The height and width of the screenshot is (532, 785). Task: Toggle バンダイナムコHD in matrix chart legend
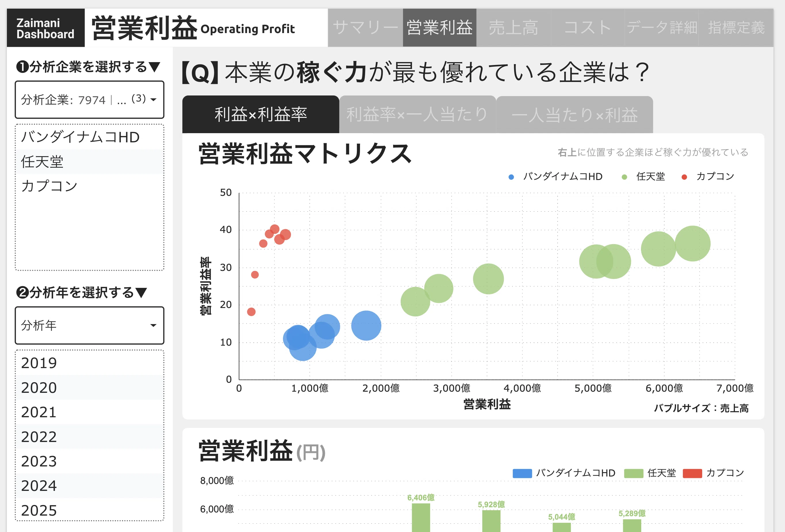tap(555, 177)
